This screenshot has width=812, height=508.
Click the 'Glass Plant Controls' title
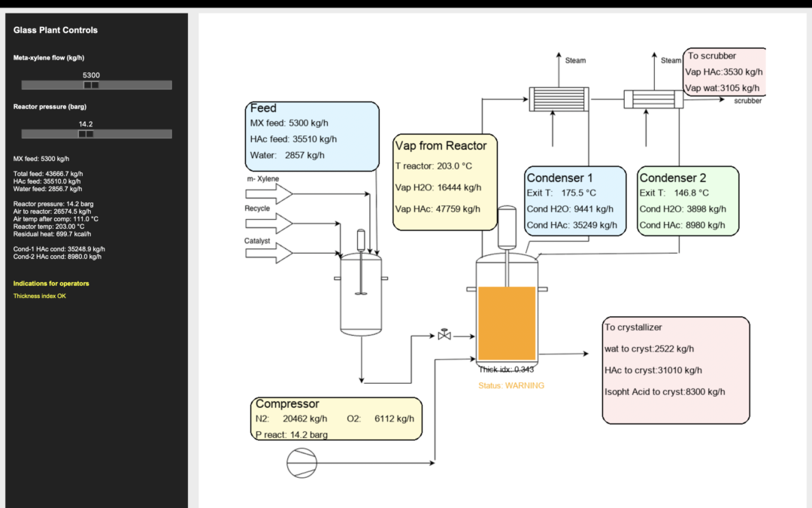pos(56,30)
